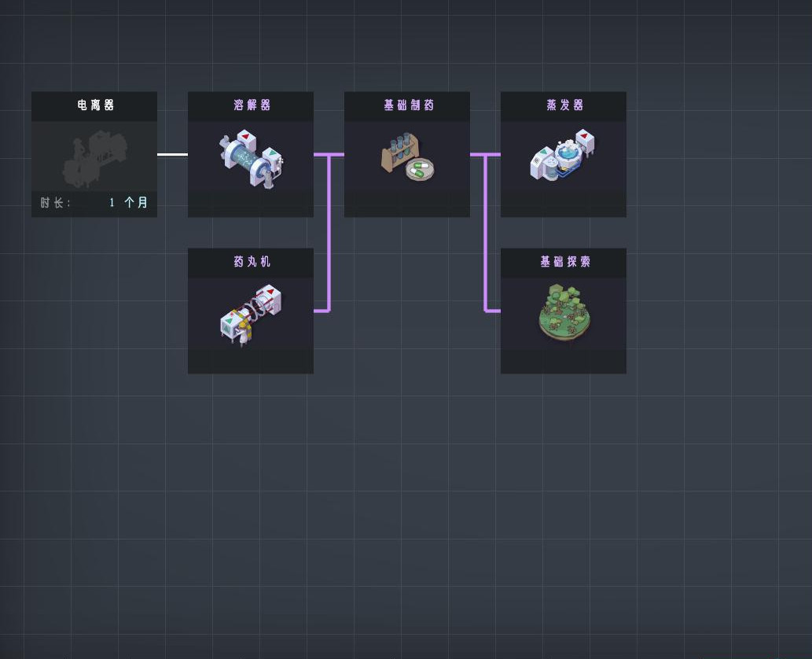Click the 电离器 node title
Image resolution: width=812 pixels, height=659 pixels.
click(x=94, y=105)
